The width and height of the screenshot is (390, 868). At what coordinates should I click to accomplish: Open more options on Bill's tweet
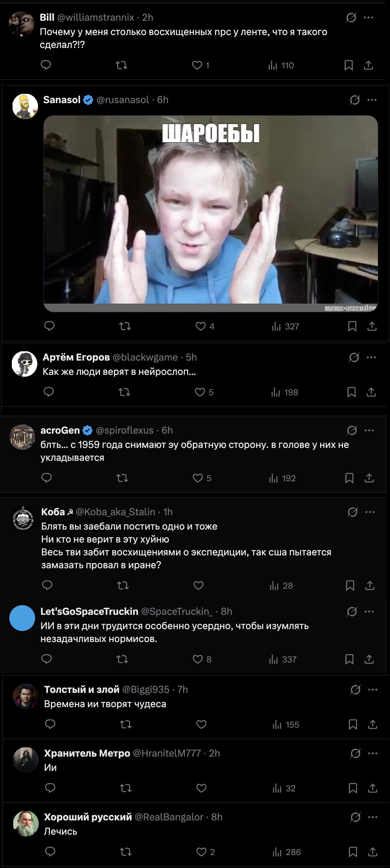click(368, 18)
